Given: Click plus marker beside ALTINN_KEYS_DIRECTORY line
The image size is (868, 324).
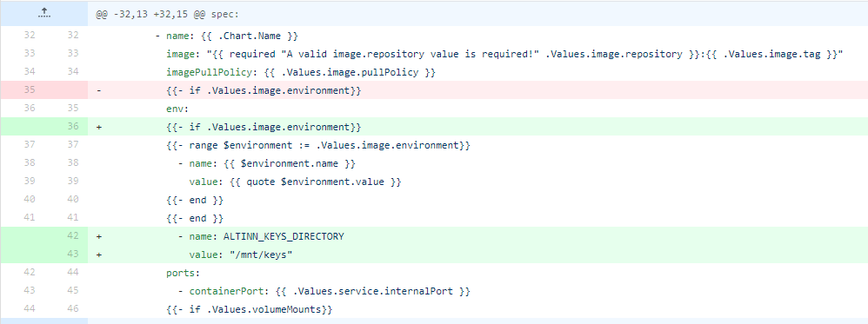Looking at the screenshot, I should tap(99, 236).
